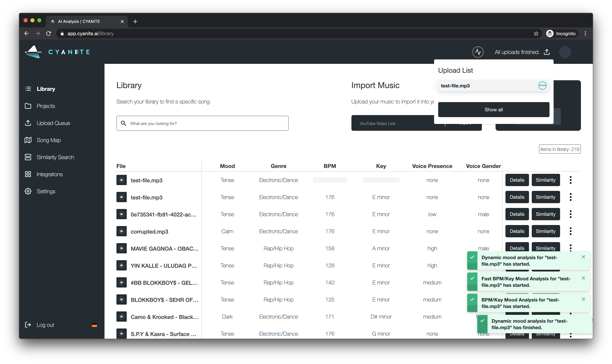Screen dimensions: 612x364
Task: Open the three-dot menu for the first test-file.mp3
Action: coord(571,180)
